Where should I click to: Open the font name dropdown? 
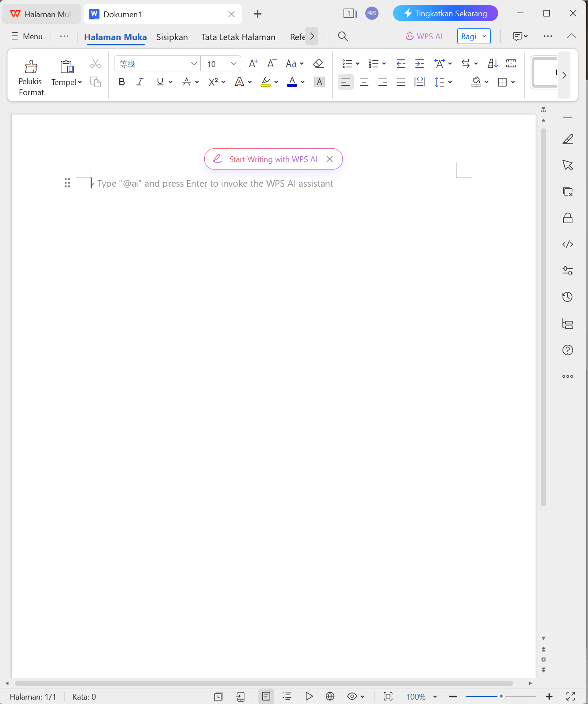tap(194, 64)
